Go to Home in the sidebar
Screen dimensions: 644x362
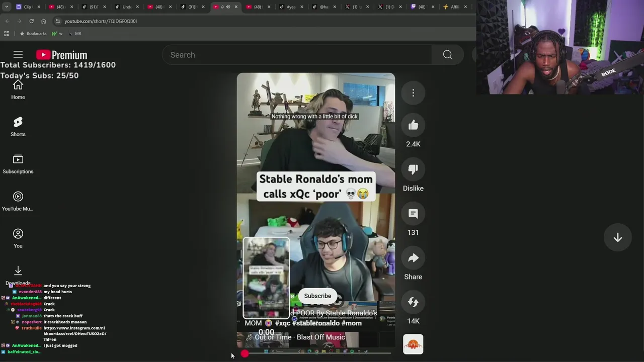18,90
